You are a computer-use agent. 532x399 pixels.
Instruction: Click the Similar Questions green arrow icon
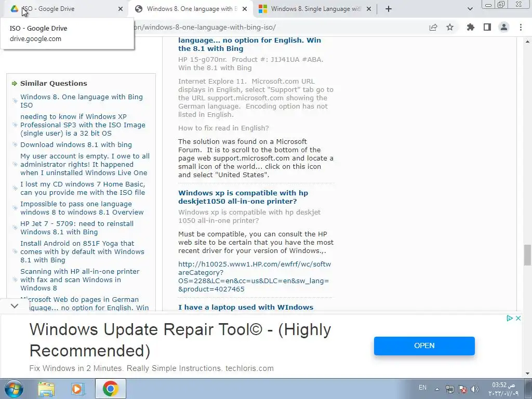pyautogui.click(x=14, y=83)
